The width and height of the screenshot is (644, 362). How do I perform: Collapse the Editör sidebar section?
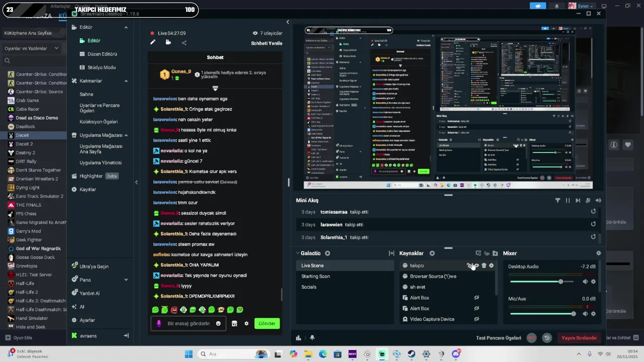[x=126, y=27]
